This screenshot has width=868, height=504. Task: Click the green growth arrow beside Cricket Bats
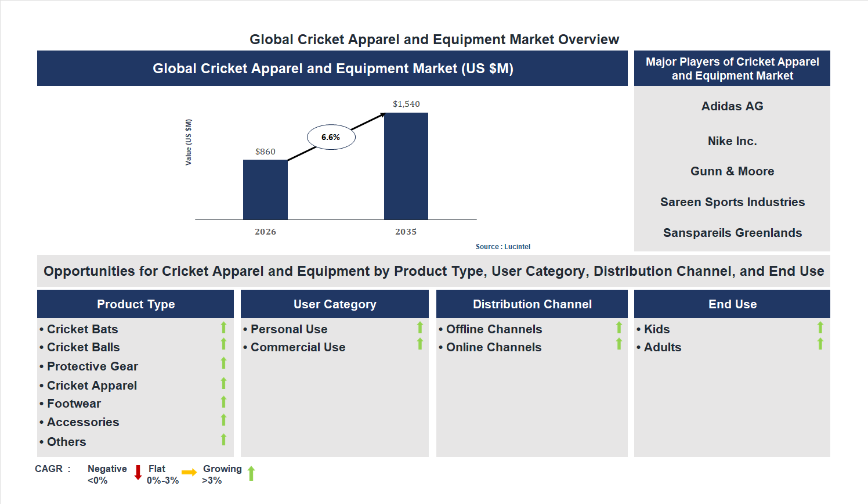(x=223, y=327)
